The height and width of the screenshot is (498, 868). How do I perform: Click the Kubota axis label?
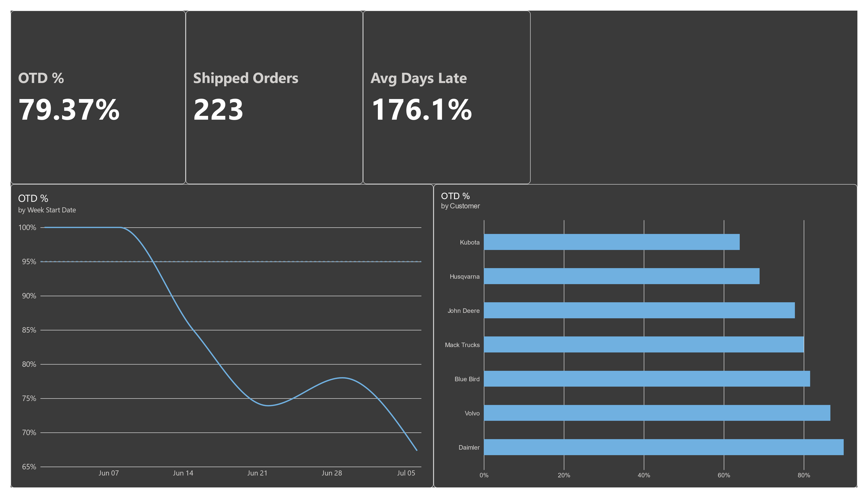click(469, 242)
